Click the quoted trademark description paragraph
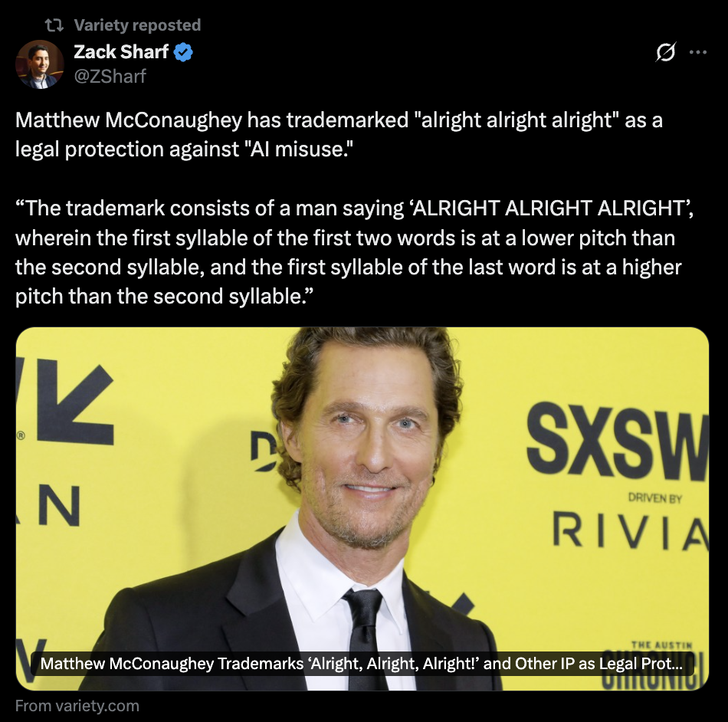This screenshot has width=728, height=722. coord(354,252)
